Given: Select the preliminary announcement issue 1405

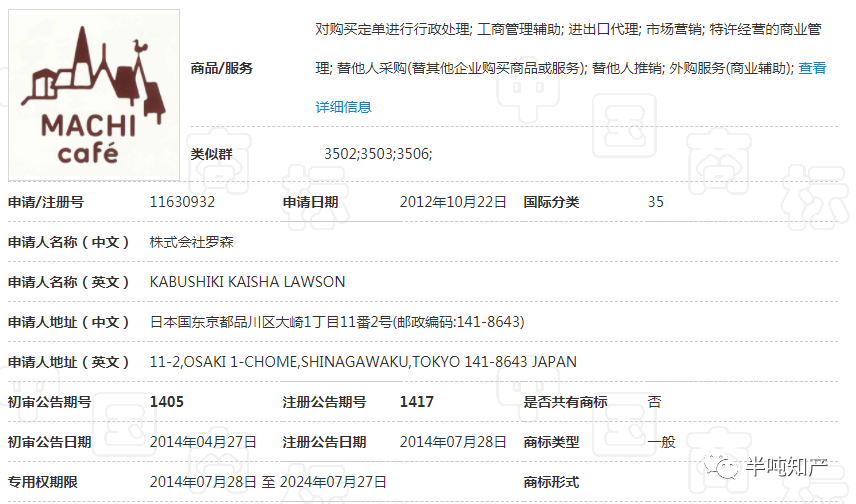Looking at the screenshot, I should (x=167, y=402).
